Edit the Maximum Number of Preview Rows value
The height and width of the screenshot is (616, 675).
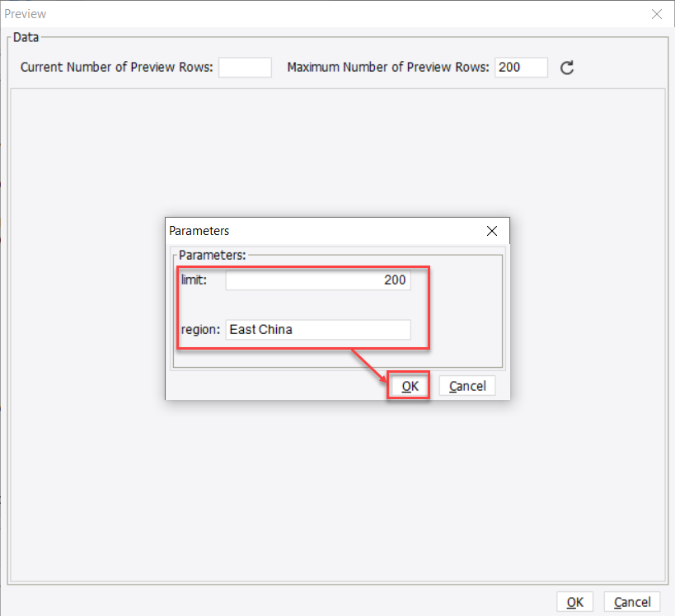[x=521, y=68]
